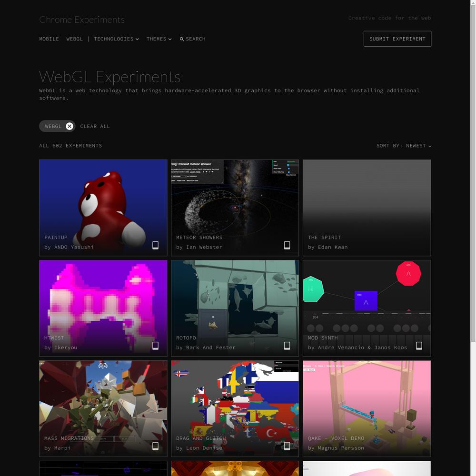Click the mobile icon on Drag and Glitch card
The image size is (476, 476).
pos(287,446)
